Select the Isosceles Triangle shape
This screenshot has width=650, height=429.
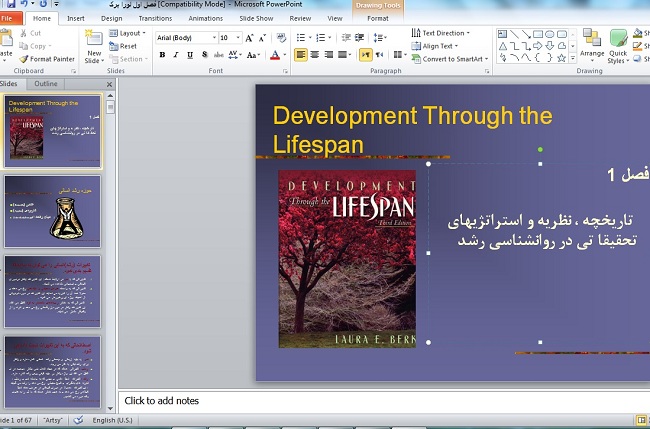click(x=502, y=46)
